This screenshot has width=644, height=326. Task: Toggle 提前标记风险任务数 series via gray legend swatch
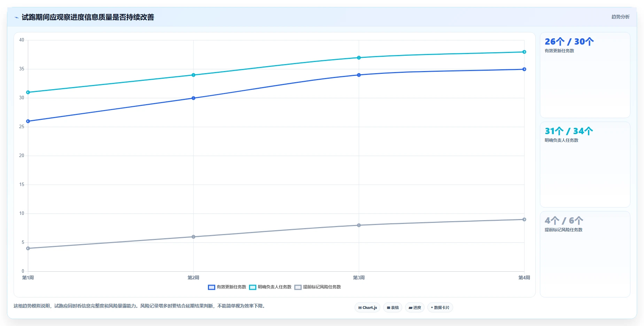[x=298, y=287]
